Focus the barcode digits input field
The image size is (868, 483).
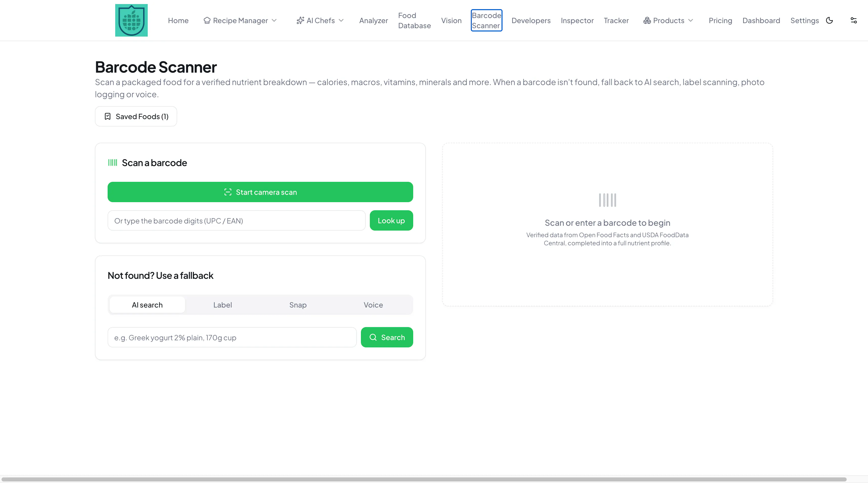click(x=237, y=221)
